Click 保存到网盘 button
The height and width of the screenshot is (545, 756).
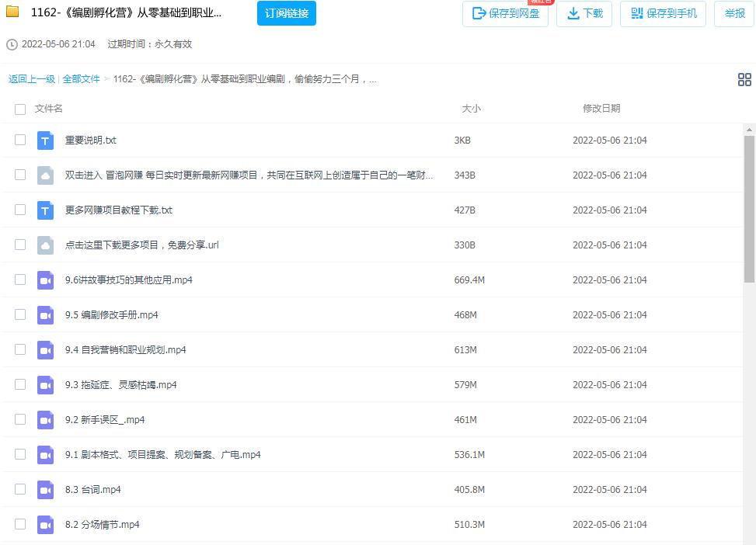[505, 13]
